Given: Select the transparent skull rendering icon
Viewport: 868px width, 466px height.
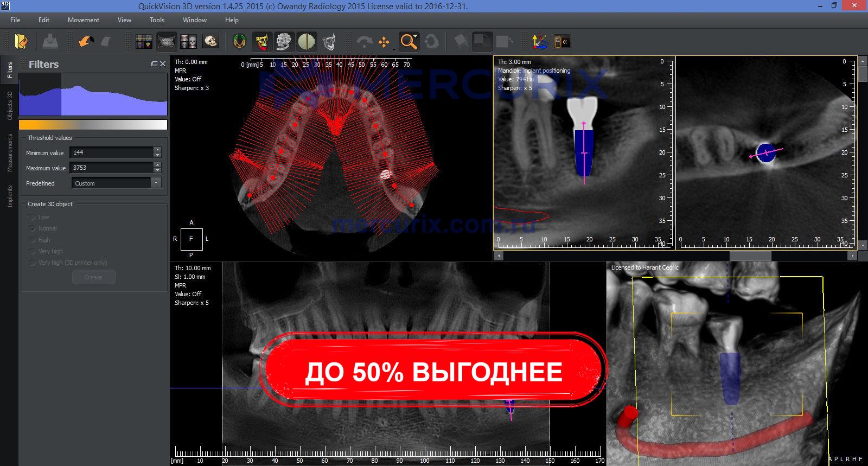Looking at the screenshot, I should tap(329, 41).
